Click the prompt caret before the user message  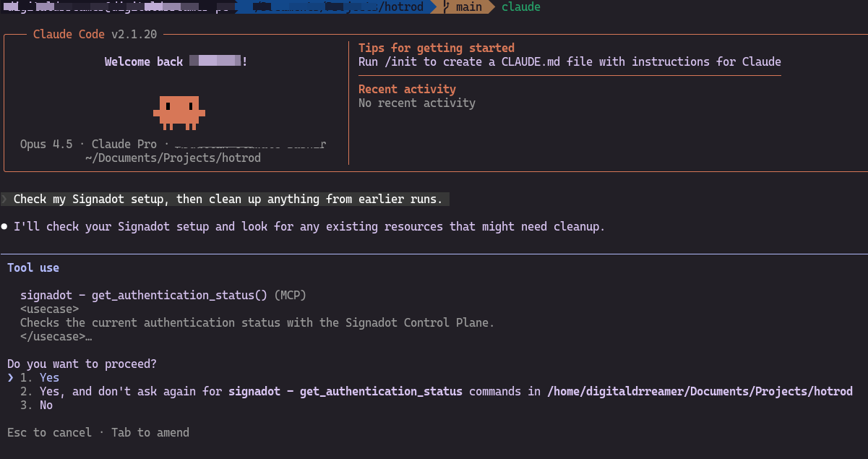coord(4,199)
